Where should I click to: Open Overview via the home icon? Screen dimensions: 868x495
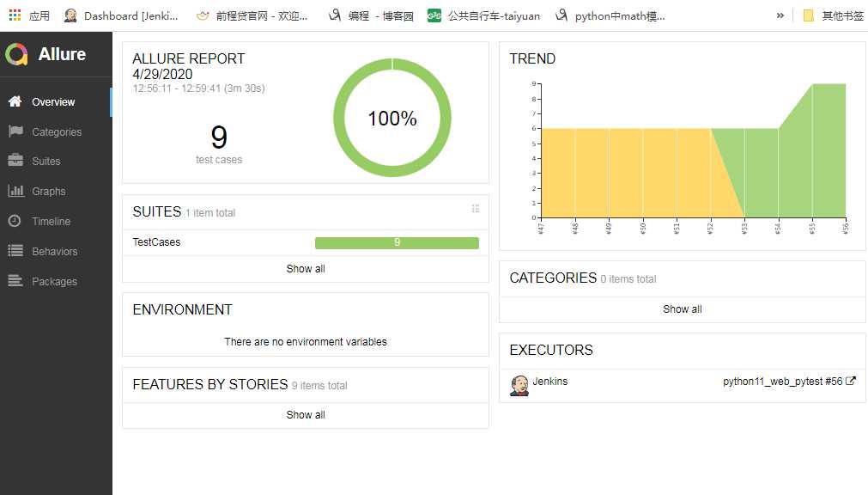[15, 101]
